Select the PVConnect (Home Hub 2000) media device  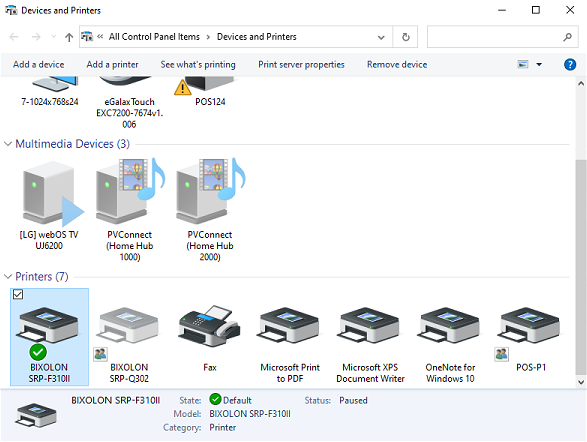click(210, 210)
